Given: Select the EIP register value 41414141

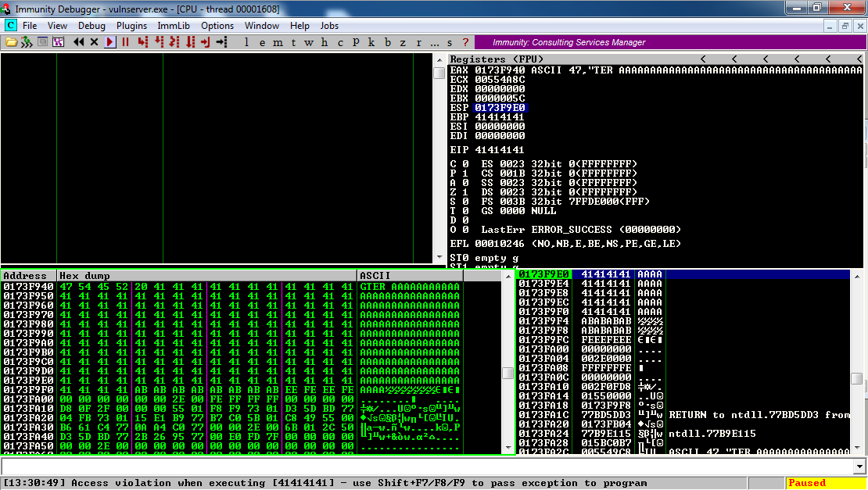Looking at the screenshot, I should 500,150.
